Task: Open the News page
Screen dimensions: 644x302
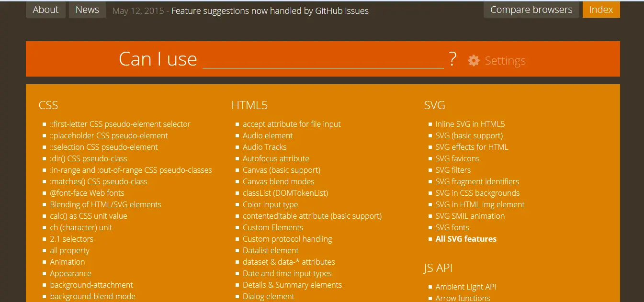Action: pos(87,10)
